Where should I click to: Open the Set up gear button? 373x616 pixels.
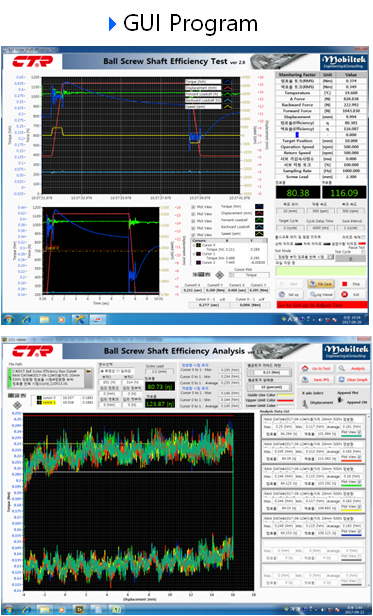click(x=290, y=294)
